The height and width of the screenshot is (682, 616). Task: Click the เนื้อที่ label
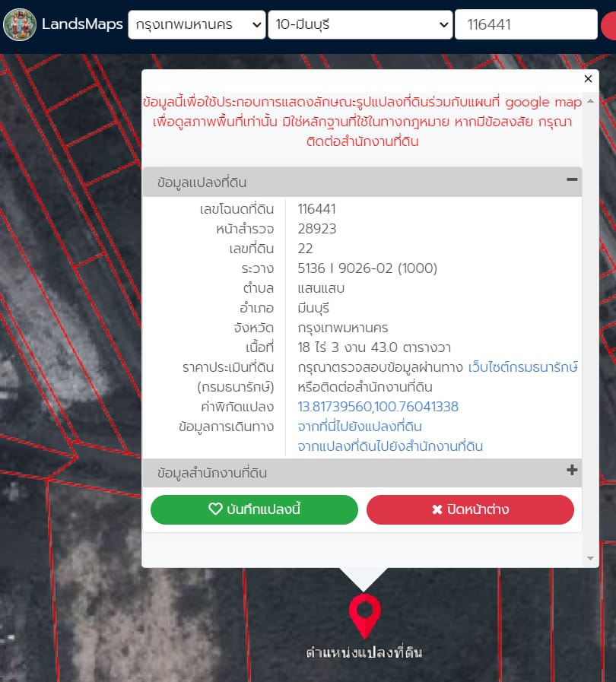[x=260, y=347]
